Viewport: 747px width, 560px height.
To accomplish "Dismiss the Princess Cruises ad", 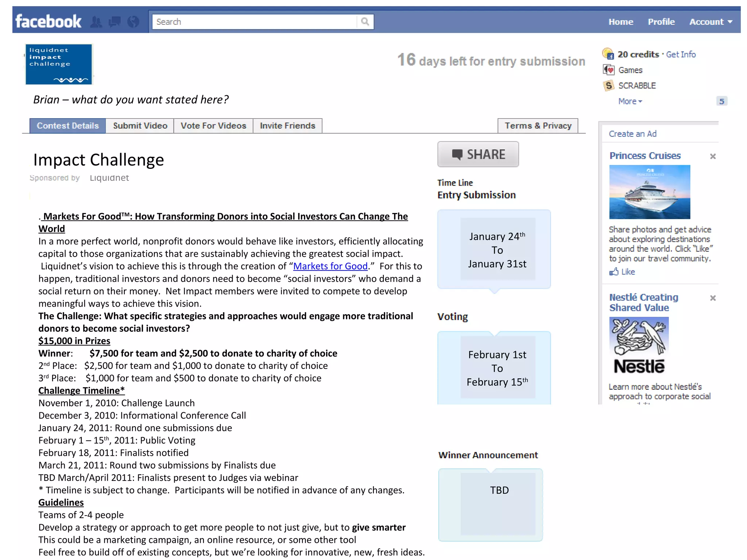I will point(713,156).
